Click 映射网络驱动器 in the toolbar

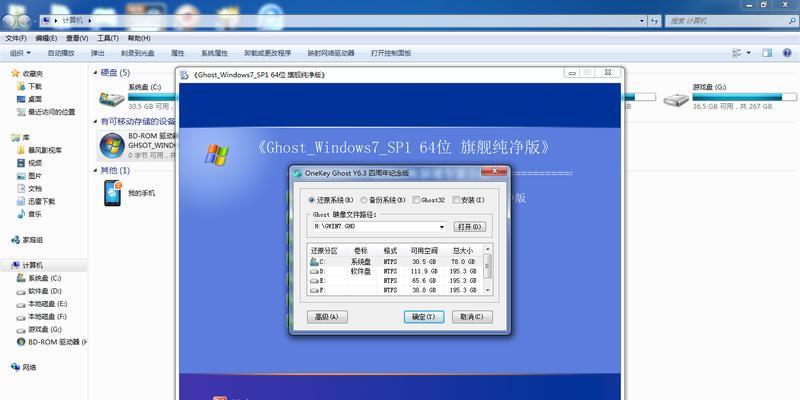[x=331, y=53]
